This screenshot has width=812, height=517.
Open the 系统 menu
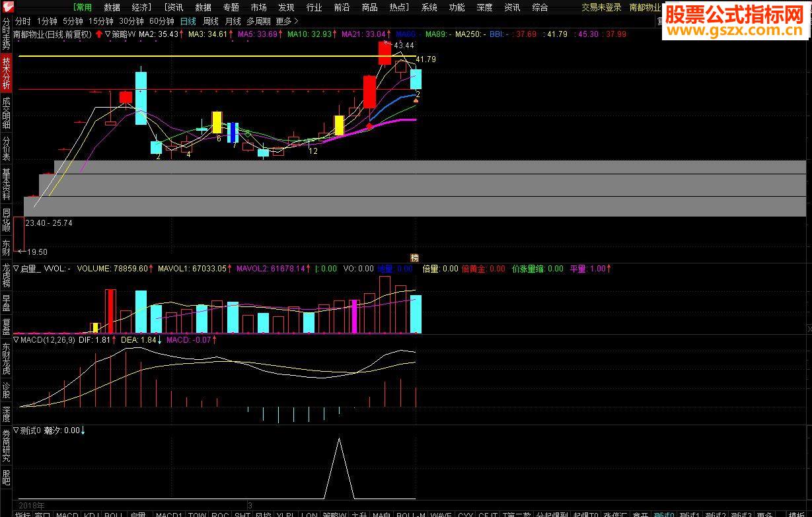coord(429,7)
